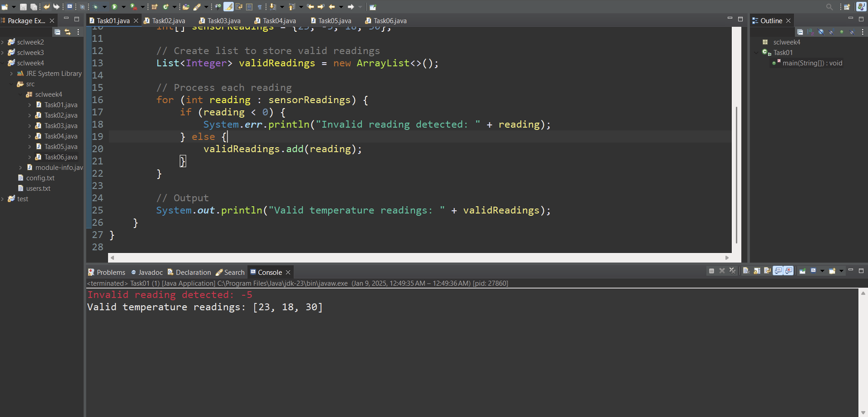
Task: Open the Debug button dropdown arrow
Action: (x=104, y=7)
